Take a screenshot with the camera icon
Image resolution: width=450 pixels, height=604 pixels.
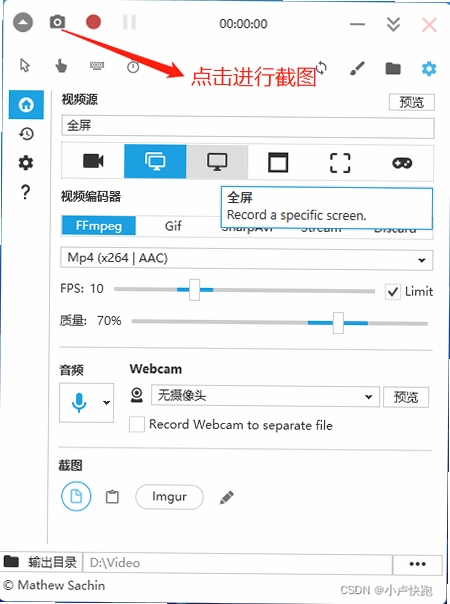57,22
